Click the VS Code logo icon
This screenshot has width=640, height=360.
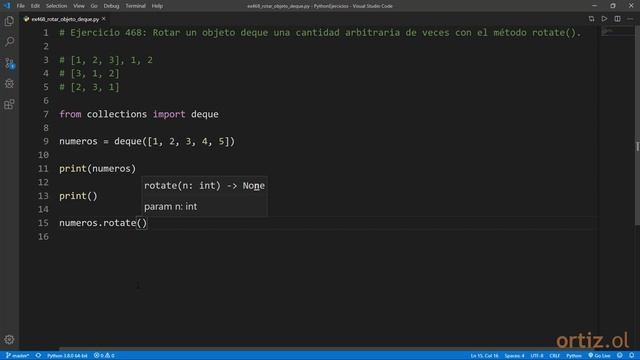[7, 6]
